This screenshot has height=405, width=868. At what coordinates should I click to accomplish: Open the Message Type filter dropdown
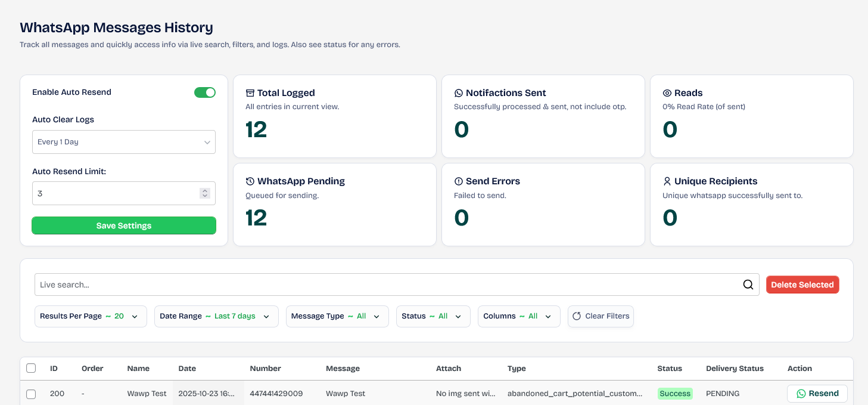[x=337, y=316]
